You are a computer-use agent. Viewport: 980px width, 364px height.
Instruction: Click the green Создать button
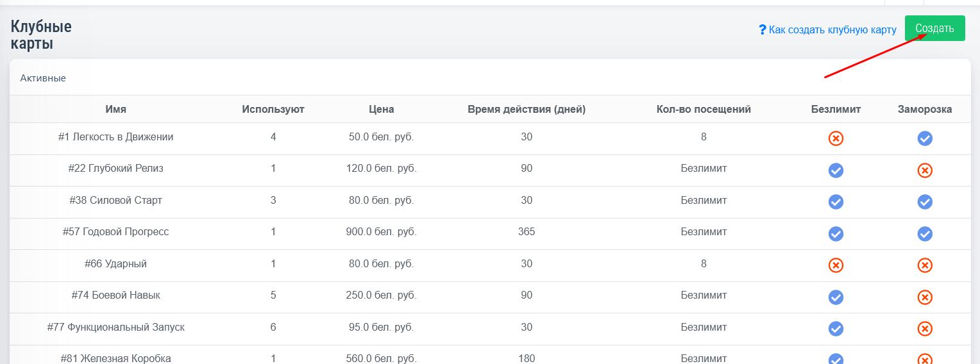pyautogui.click(x=934, y=28)
